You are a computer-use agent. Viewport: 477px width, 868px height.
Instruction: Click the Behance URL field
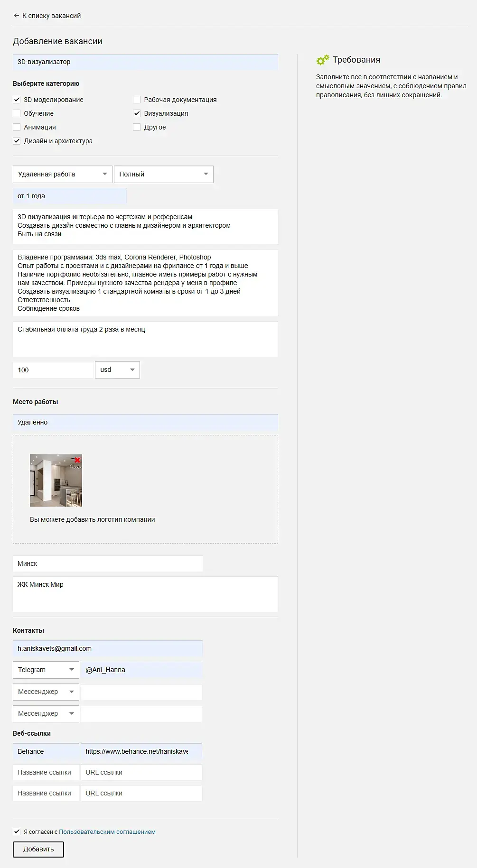pos(141,751)
